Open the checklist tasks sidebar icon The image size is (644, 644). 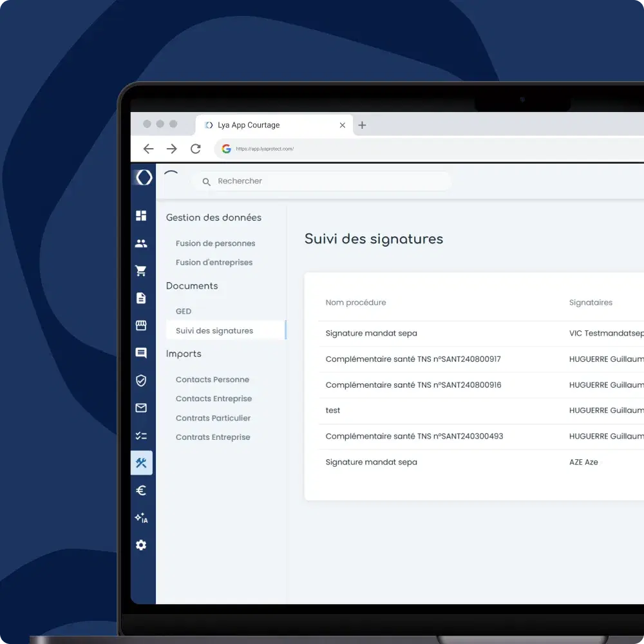pyautogui.click(x=141, y=436)
